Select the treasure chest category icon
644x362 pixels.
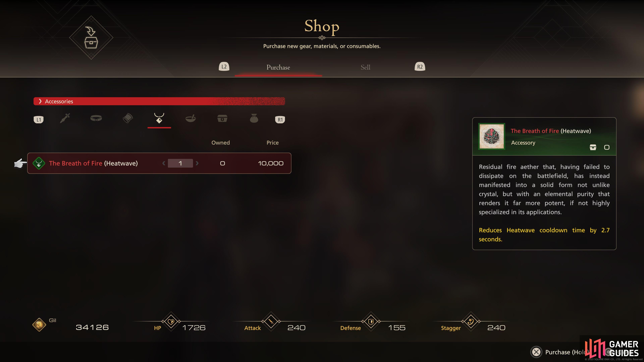point(222,118)
